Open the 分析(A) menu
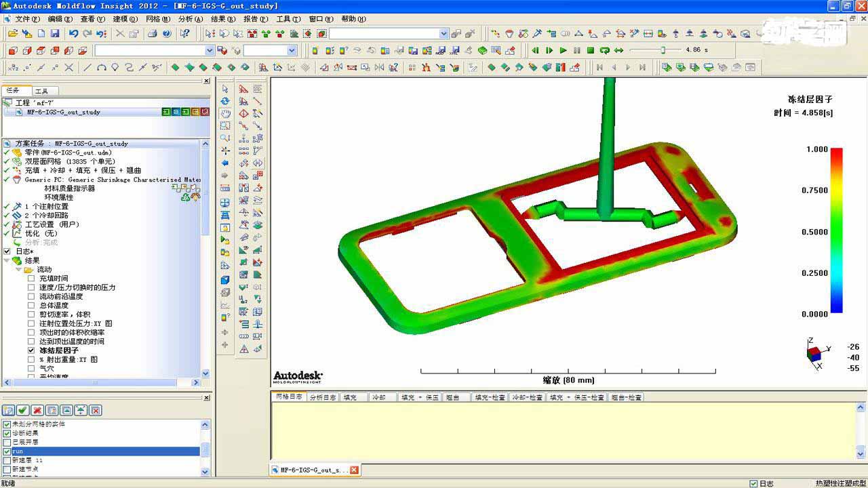 point(191,19)
